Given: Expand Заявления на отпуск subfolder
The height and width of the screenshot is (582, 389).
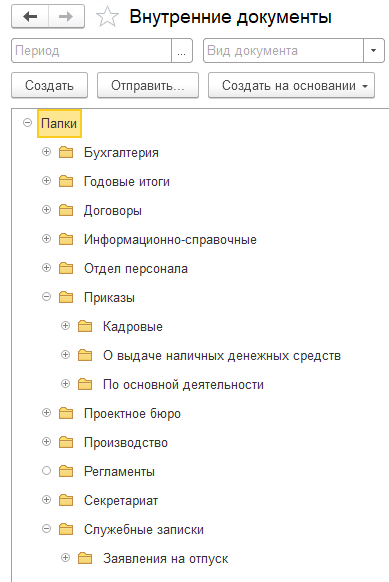Looking at the screenshot, I should click(x=65, y=558).
